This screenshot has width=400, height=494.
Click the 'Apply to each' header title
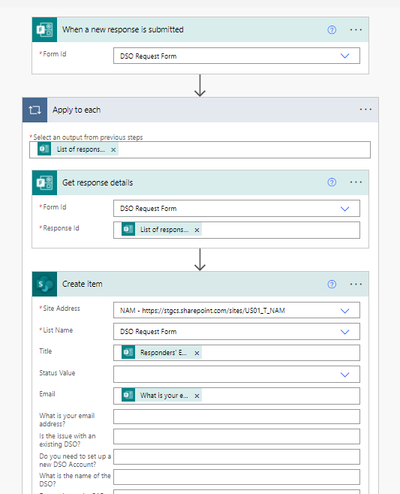(x=76, y=110)
